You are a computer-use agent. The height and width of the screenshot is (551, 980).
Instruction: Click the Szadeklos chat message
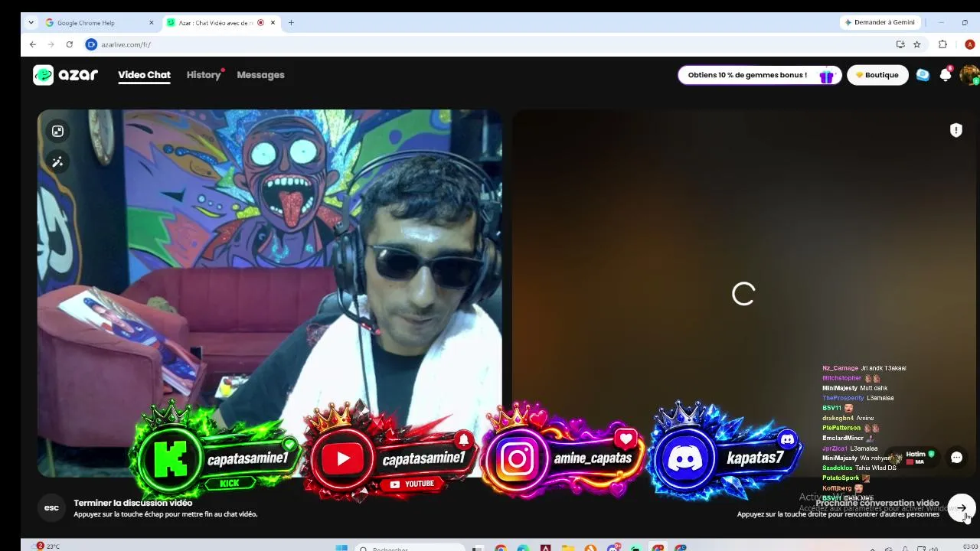[x=859, y=468]
